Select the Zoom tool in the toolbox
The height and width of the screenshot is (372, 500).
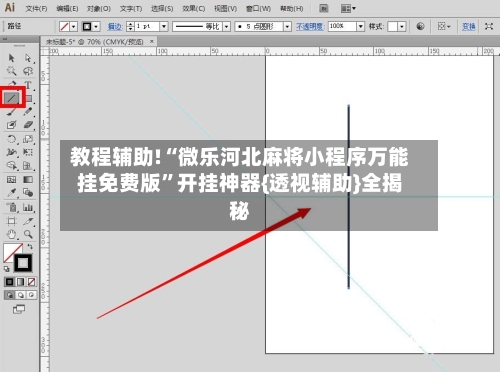[x=28, y=234]
